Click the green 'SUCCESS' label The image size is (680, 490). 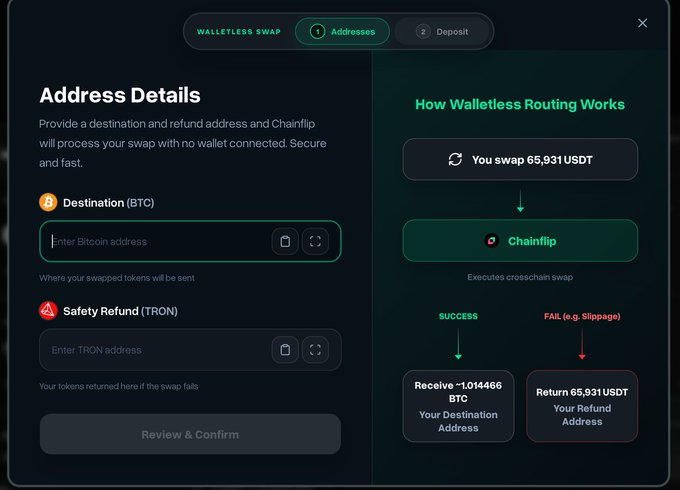(x=458, y=316)
